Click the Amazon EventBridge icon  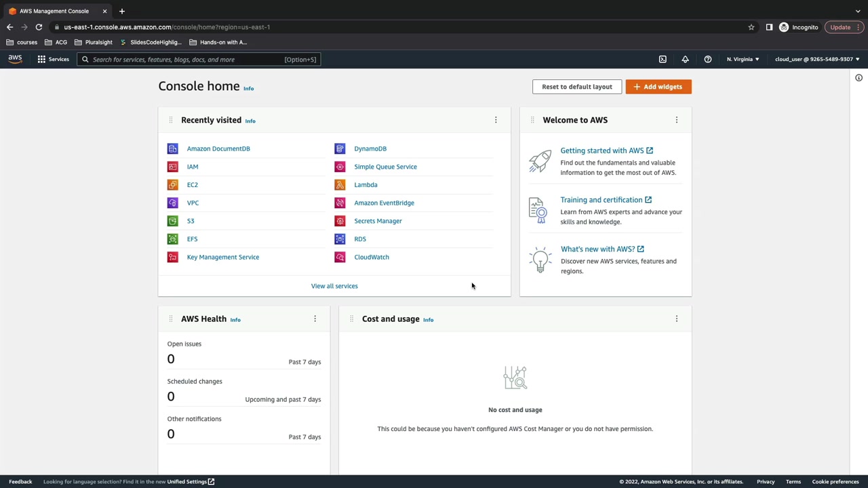coord(340,203)
